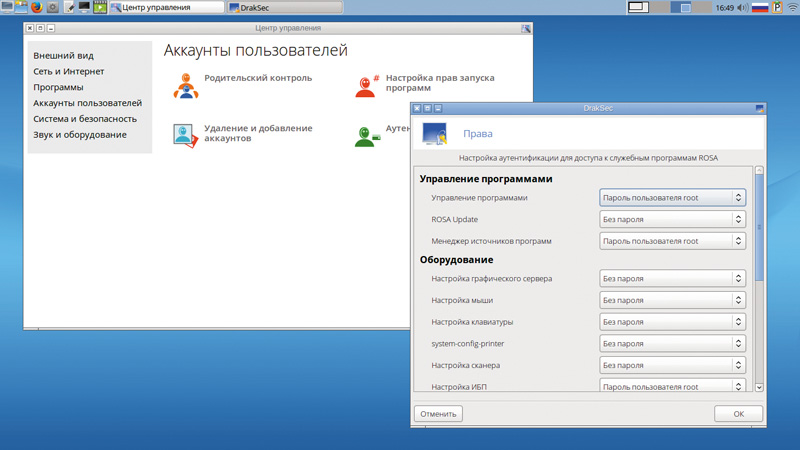800x450 pixels.
Task: Open the system-config-printer dropdown
Action: (672, 343)
